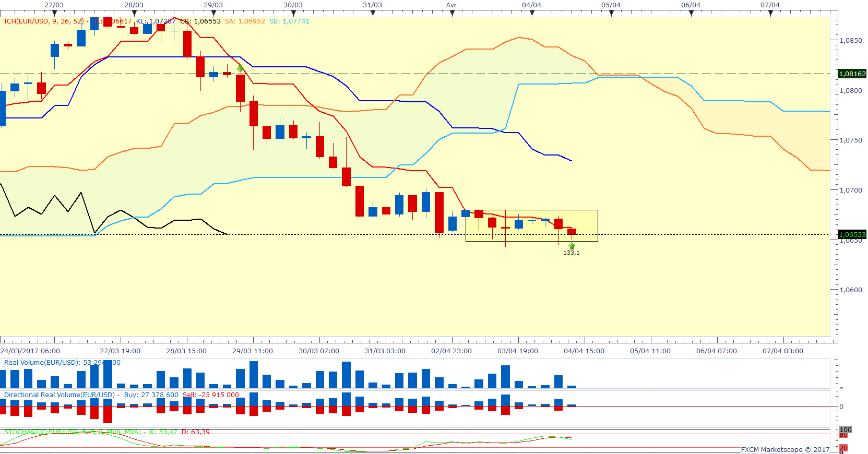Select the 04/04 date marker at top

pyautogui.click(x=532, y=5)
